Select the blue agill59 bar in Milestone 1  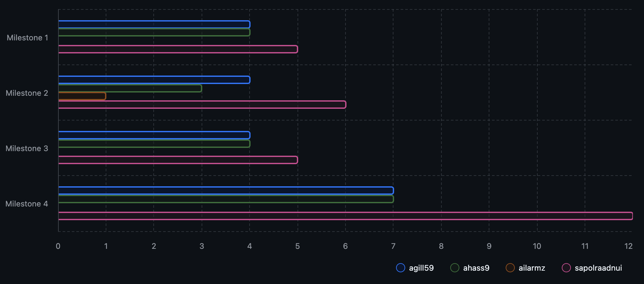coord(154,24)
